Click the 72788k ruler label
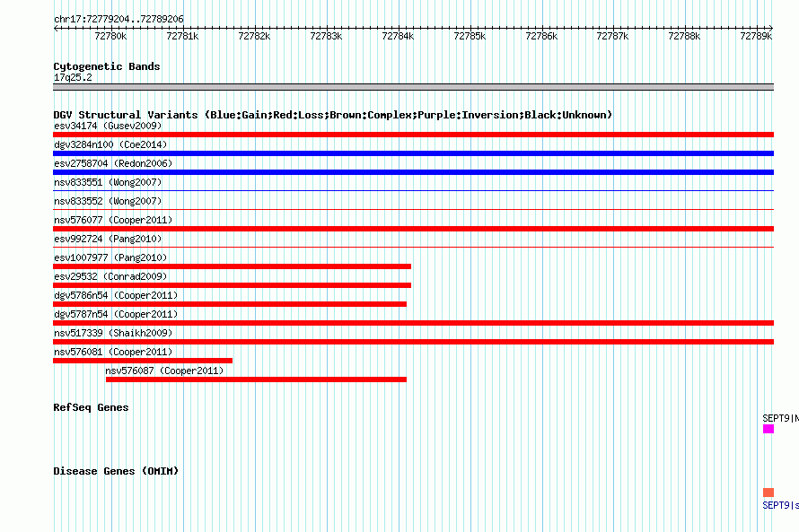This screenshot has height=532, width=799. (x=684, y=36)
